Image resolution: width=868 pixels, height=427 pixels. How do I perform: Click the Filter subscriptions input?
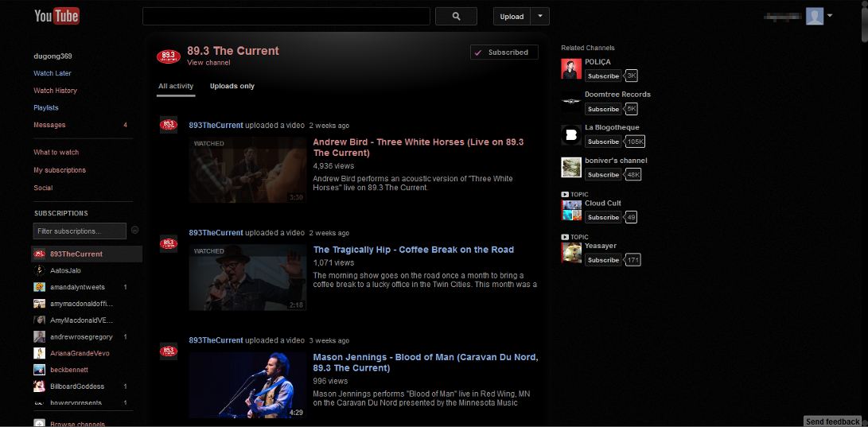tap(80, 231)
